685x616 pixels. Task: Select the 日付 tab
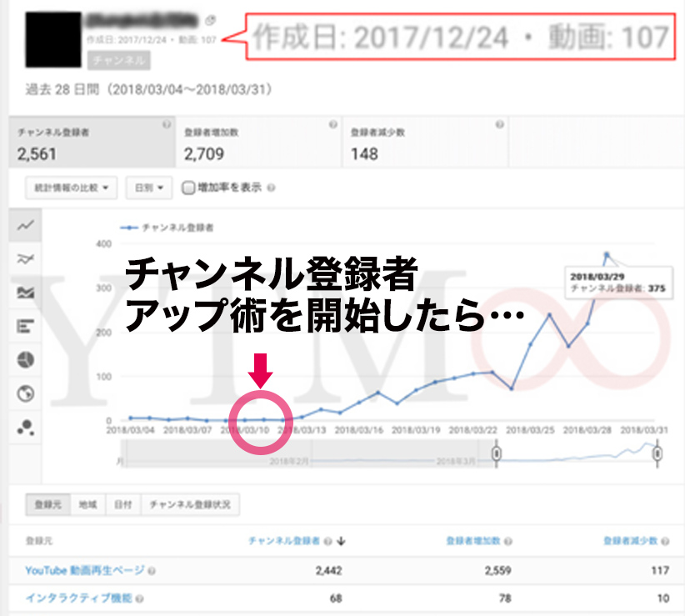tap(122, 504)
